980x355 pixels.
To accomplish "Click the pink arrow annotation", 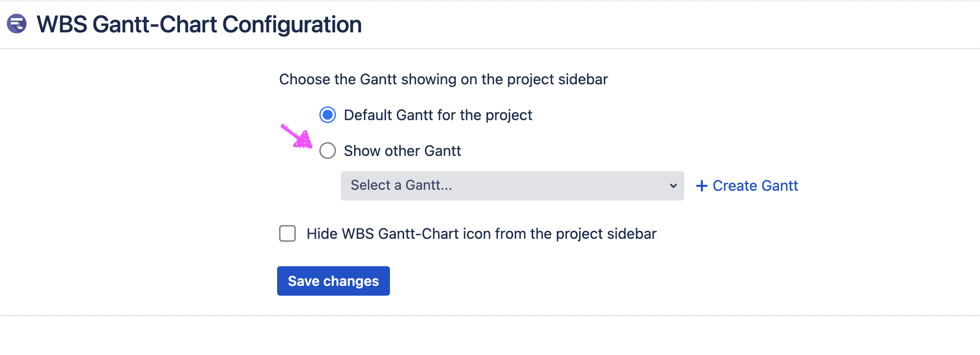I will (297, 136).
